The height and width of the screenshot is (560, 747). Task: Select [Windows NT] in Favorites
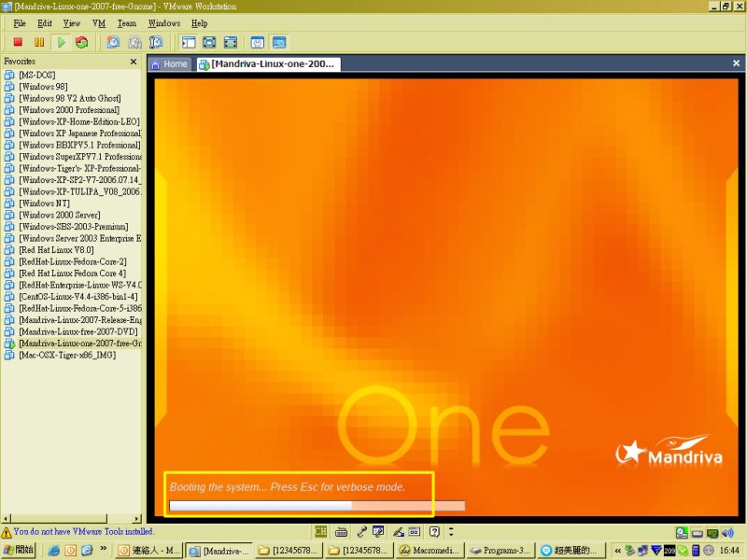(x=44, y=203)
